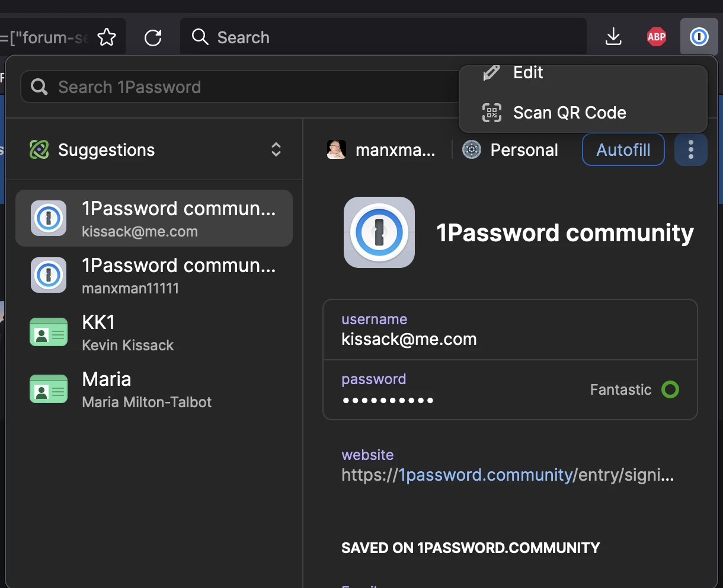Click the kissack@me.com login item icon
The width and height of the screenshot is (723, 588).
(x=49, y=218)
